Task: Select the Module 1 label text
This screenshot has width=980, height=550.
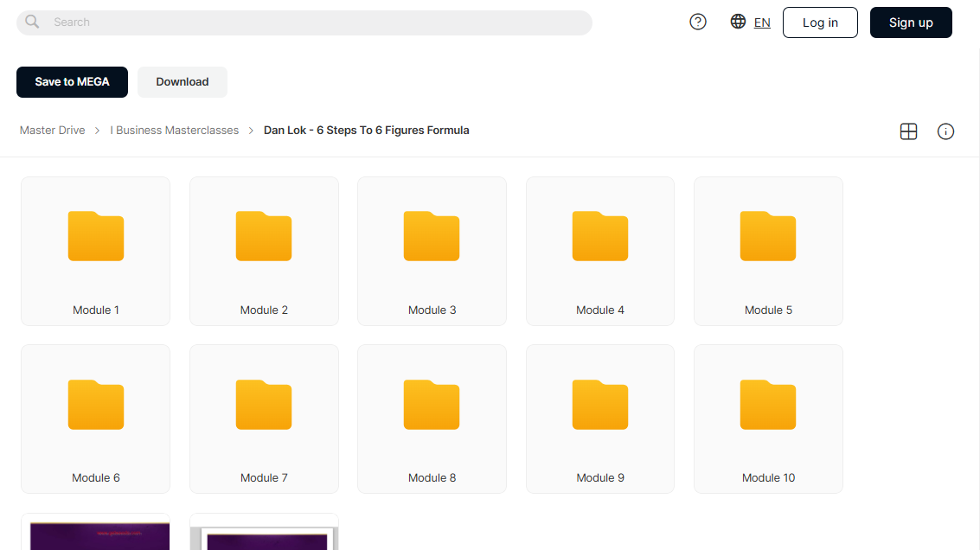Action: [96, 310]
